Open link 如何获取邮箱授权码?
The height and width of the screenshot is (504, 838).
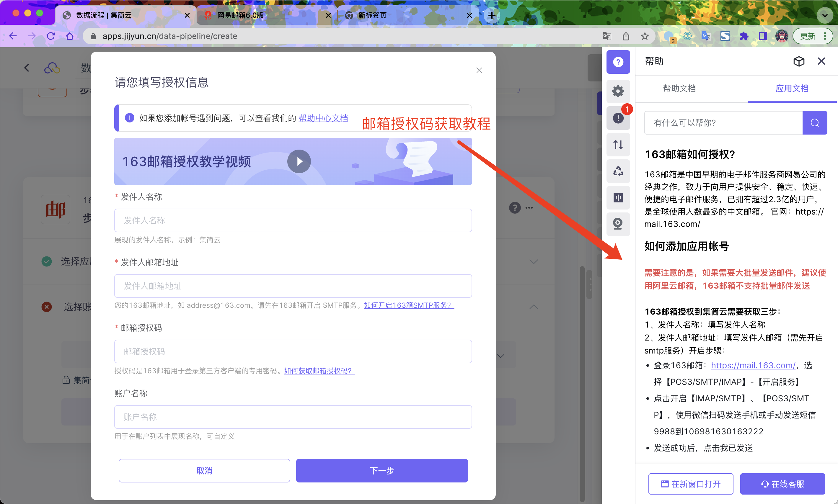[319, 371]
